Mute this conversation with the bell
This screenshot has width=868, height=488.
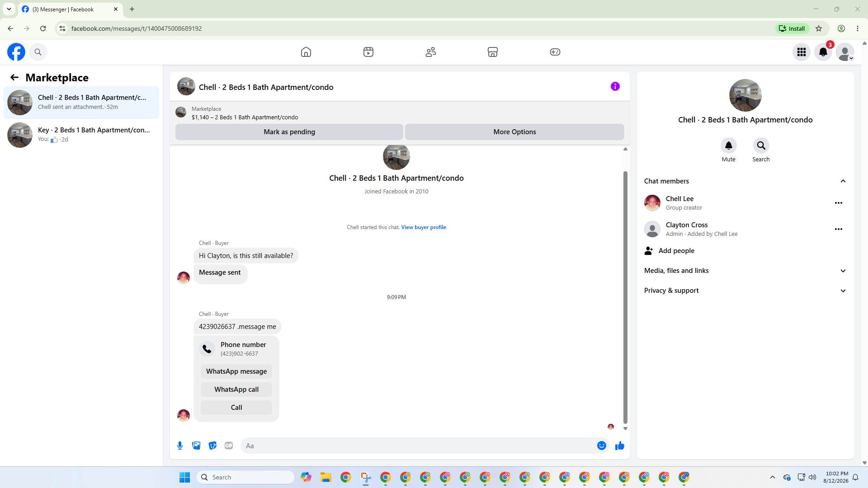[729, 145]
